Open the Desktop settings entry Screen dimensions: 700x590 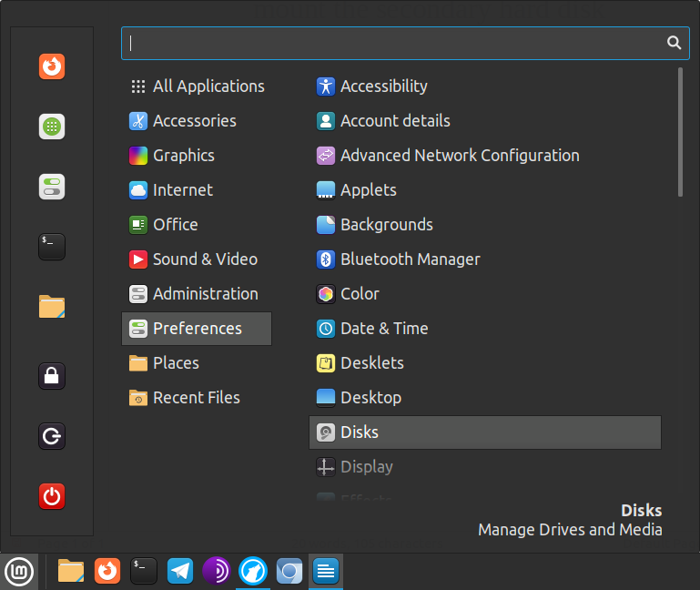click(x=485, y=398)
